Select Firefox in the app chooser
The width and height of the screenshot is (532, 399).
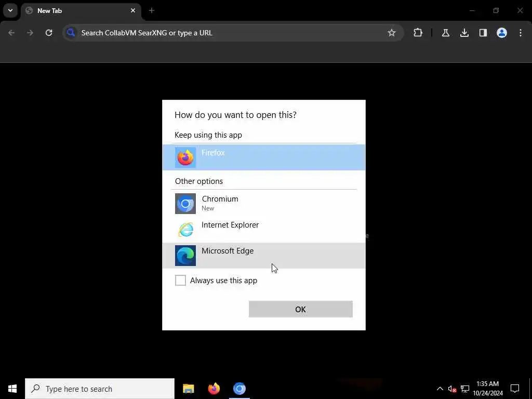pos(263,157)
